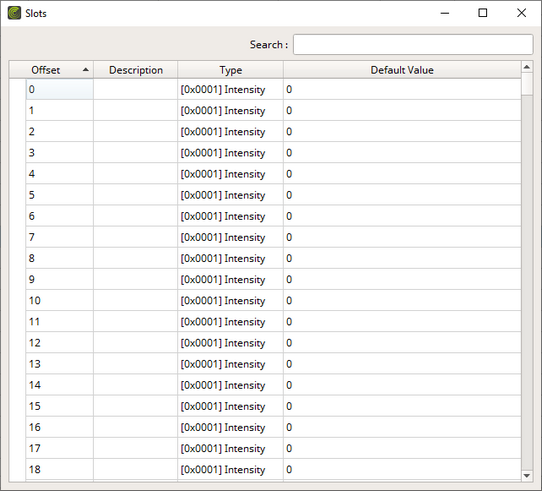
Task: Click the scrollbar down arrow
Action: (526, 475)
